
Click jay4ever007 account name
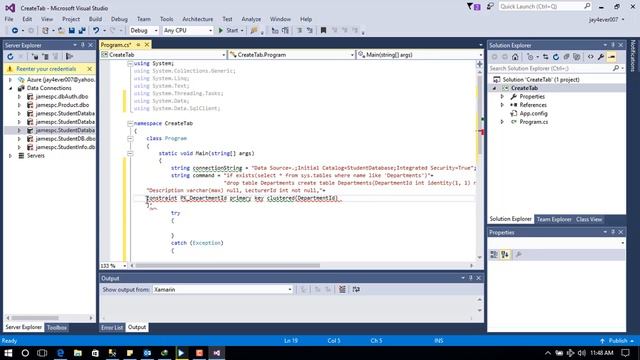(603, 20)
